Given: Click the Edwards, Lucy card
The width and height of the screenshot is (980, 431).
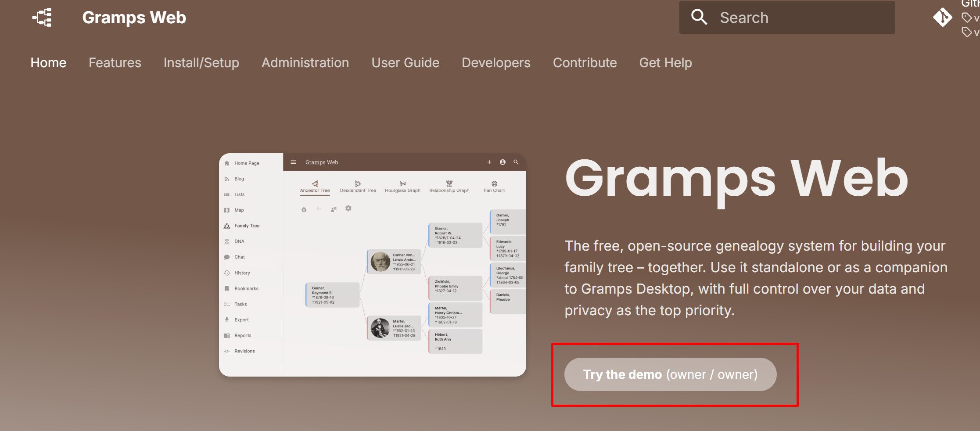Looking at the screenshot, I should (x=508, y=248).
